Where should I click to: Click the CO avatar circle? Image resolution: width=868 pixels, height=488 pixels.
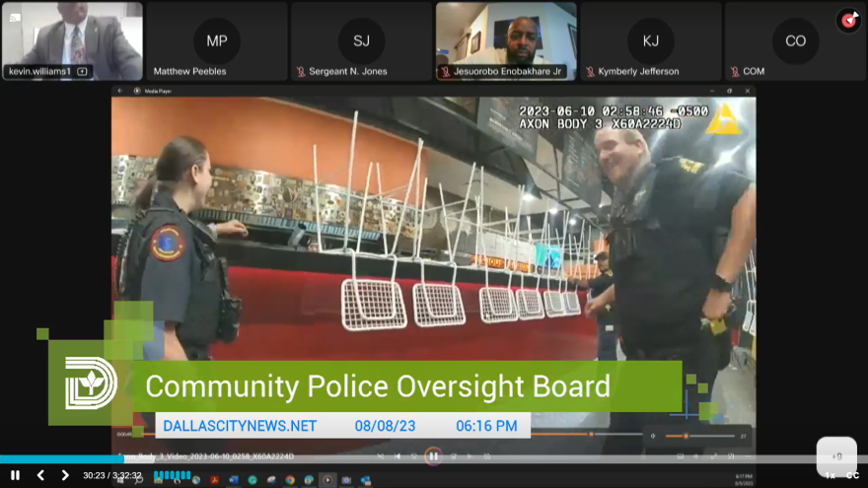click(795, 41)
